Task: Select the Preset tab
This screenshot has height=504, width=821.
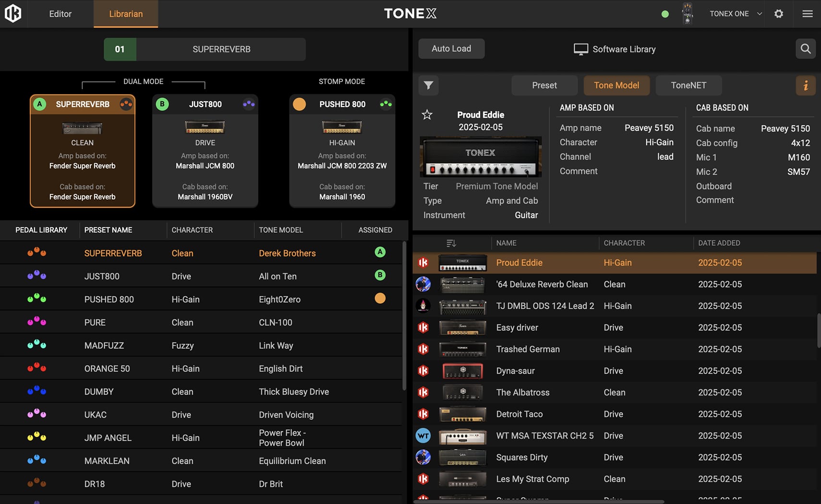Action: 544,85
